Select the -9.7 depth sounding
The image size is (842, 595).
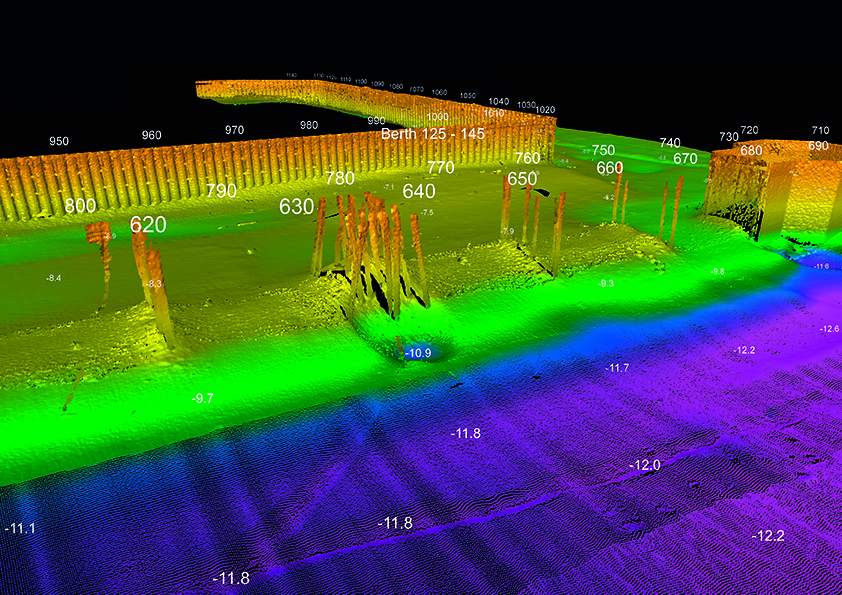[202, 398]
